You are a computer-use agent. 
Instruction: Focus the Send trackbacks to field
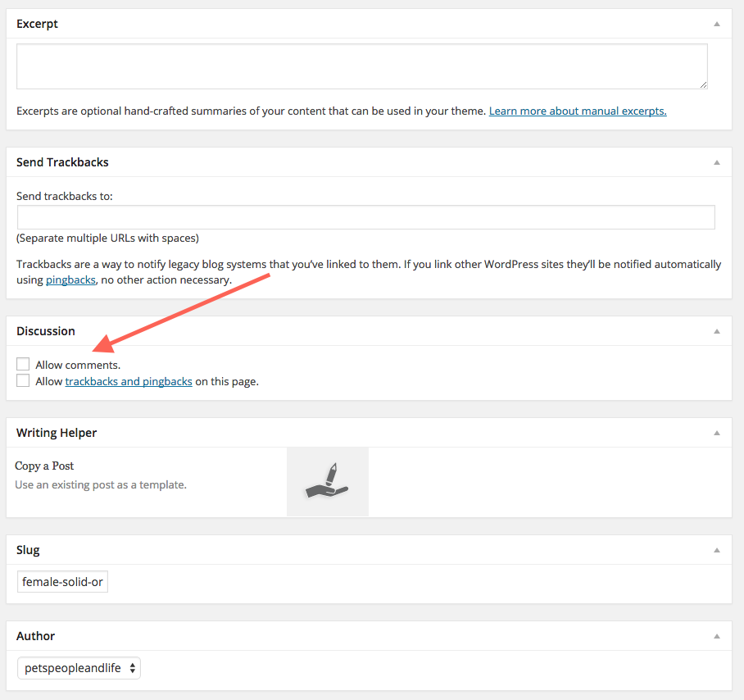tap(365, 217)
